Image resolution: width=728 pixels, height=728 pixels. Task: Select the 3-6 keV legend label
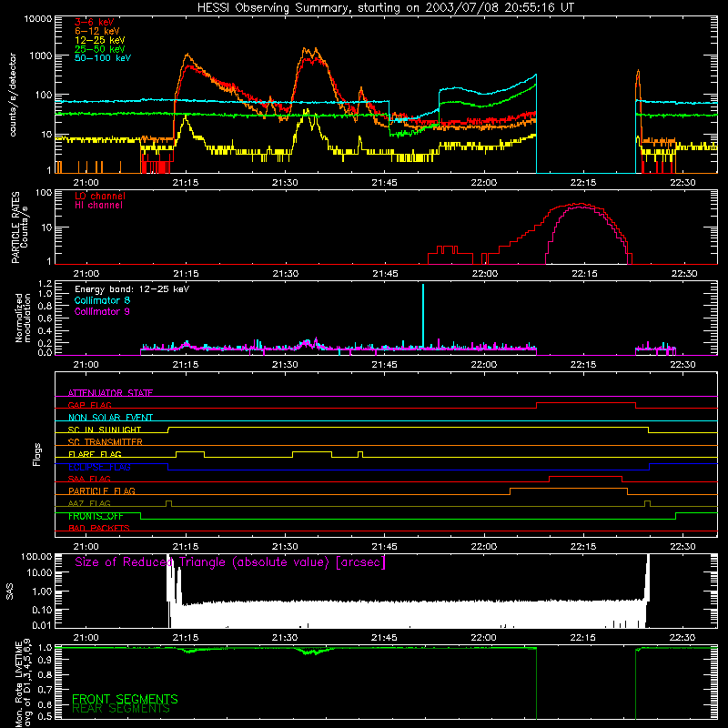pyautogui.click(x=94, y=22)
